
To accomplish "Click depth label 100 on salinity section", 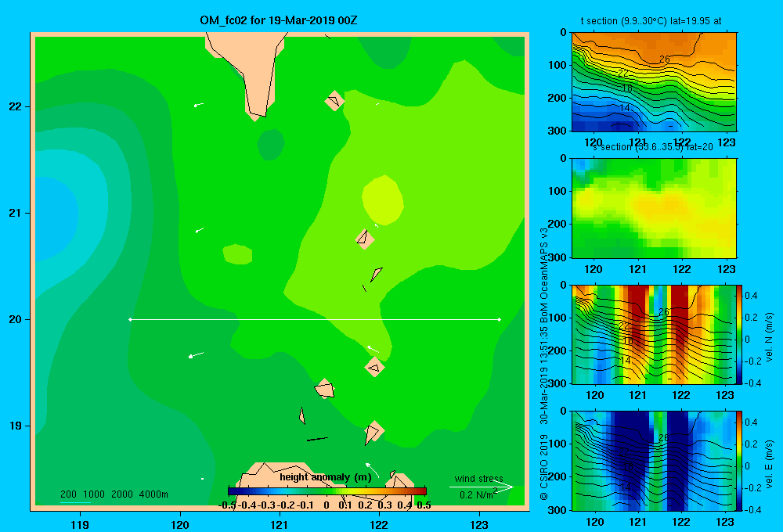I will tap(557, 191).
